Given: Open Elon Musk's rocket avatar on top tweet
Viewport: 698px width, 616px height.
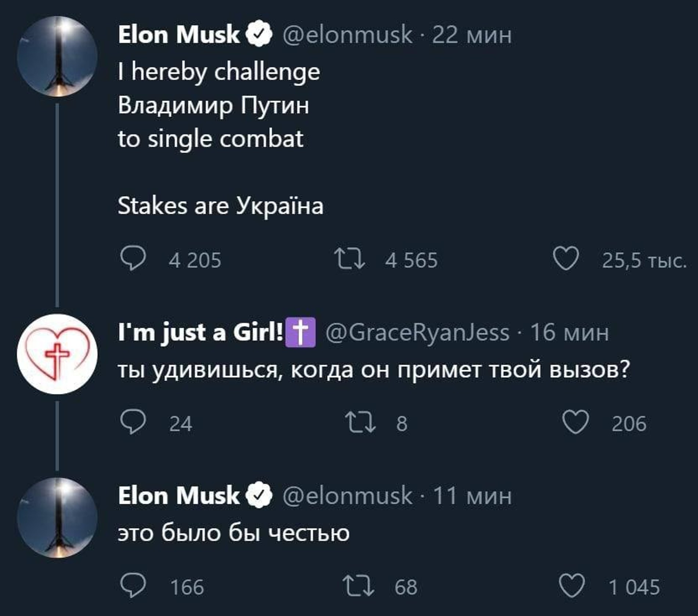Looking at the screenshot, I should click(x=57, y=57).
